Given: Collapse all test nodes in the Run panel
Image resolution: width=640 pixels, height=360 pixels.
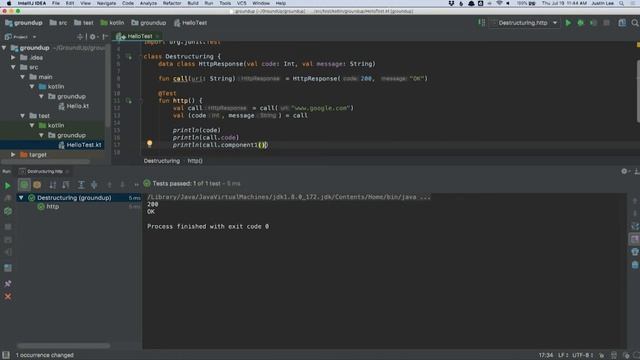Looking at the screenshot, I should [x=94, y=185].
